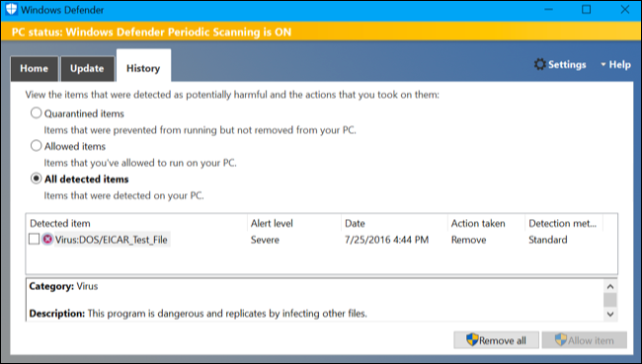This screenshot has height=364, width=642.
Task: Click the details pane scroll up arrow
Action: [610, 286]
